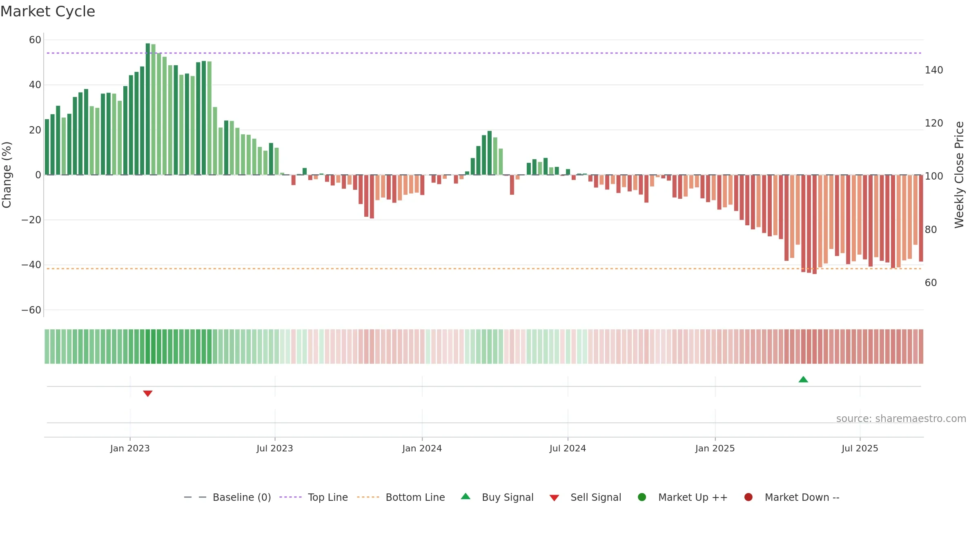The image size is (980, 551).
Task: Click the Jan 2024 axis label
Action: coord(422,448)
